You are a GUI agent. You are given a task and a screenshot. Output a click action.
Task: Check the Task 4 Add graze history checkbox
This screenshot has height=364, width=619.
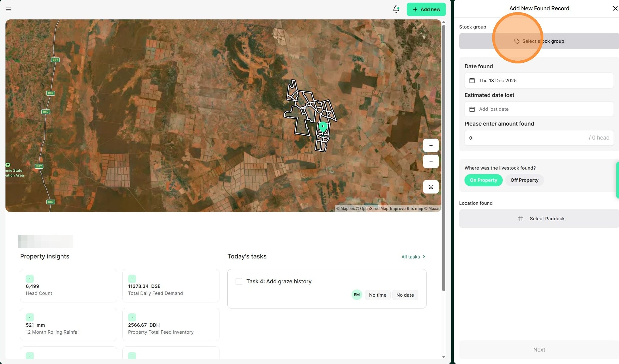(x=239, y=281)
